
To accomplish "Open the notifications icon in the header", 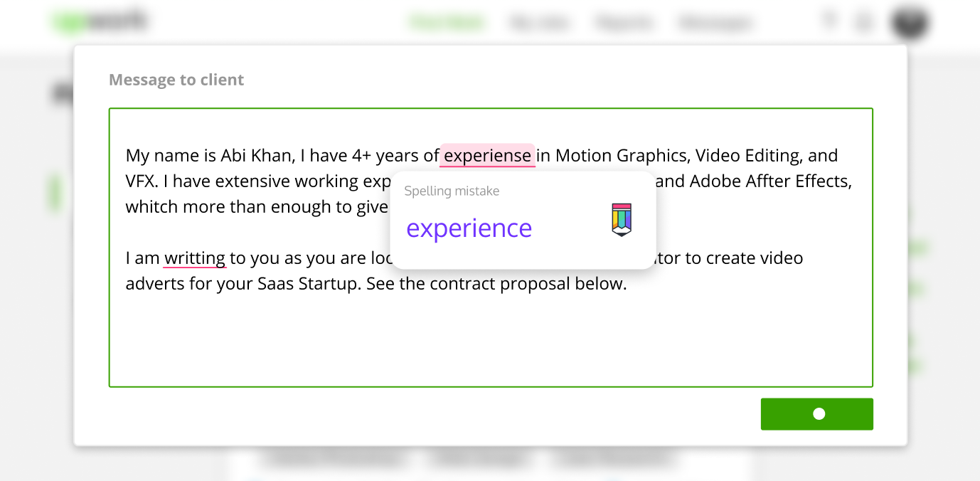I will pyautogui.click(x=863, y=22).
